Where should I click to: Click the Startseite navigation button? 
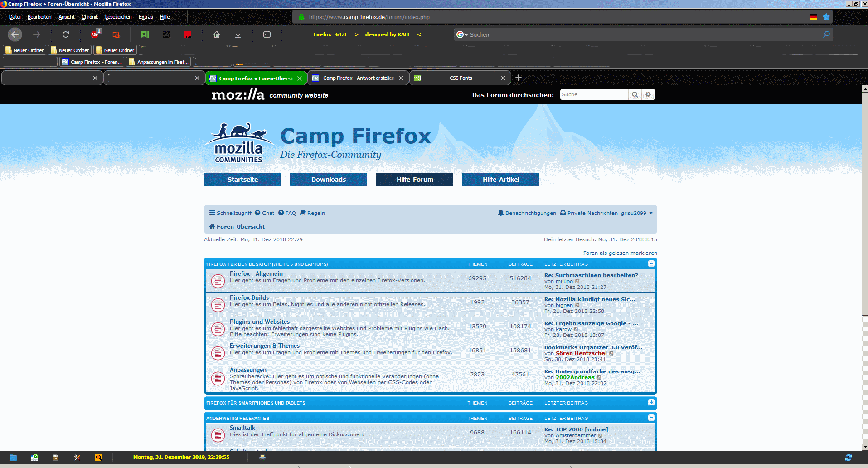pos(242,180)
